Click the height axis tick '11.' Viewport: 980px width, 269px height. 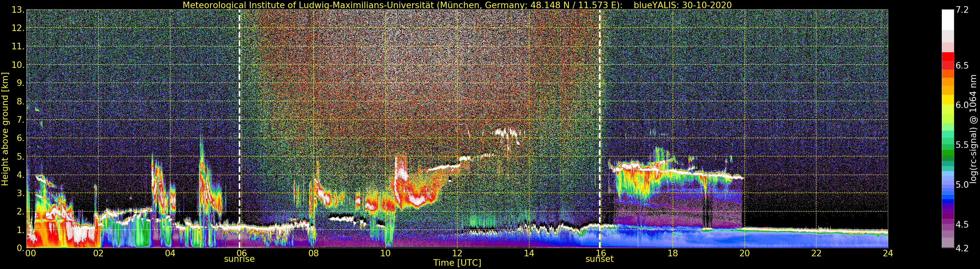(x=18, y=46)
